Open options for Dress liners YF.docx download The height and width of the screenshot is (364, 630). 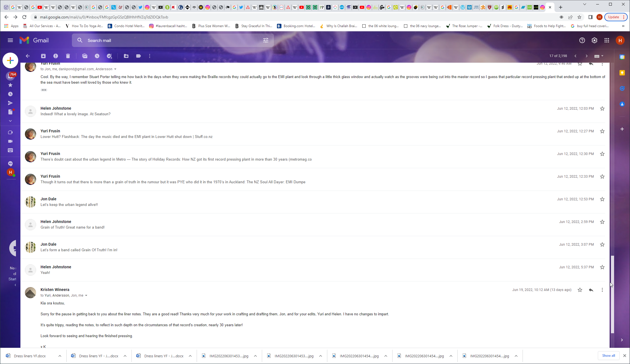[60, 356]
